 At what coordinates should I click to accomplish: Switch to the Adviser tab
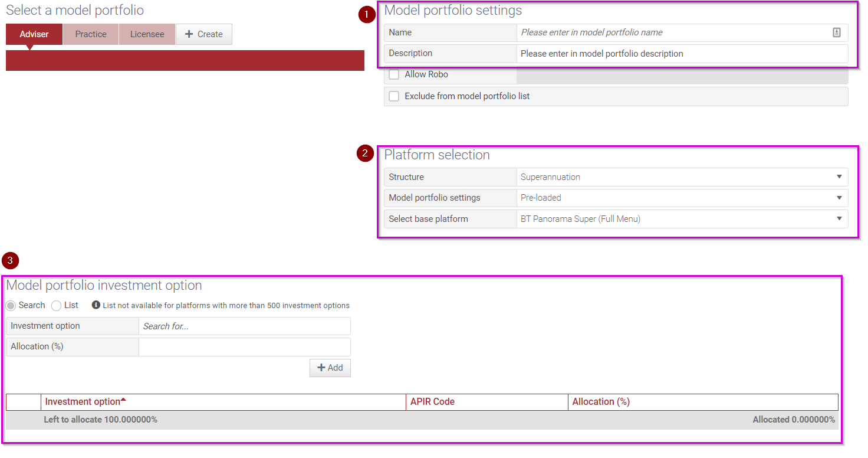[x=34, y=34]
